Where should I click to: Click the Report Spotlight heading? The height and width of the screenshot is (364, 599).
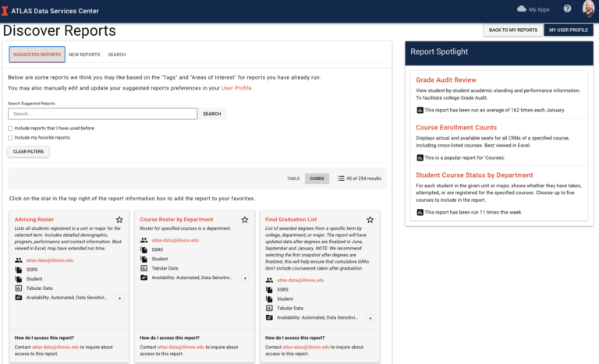coord(439,51)
